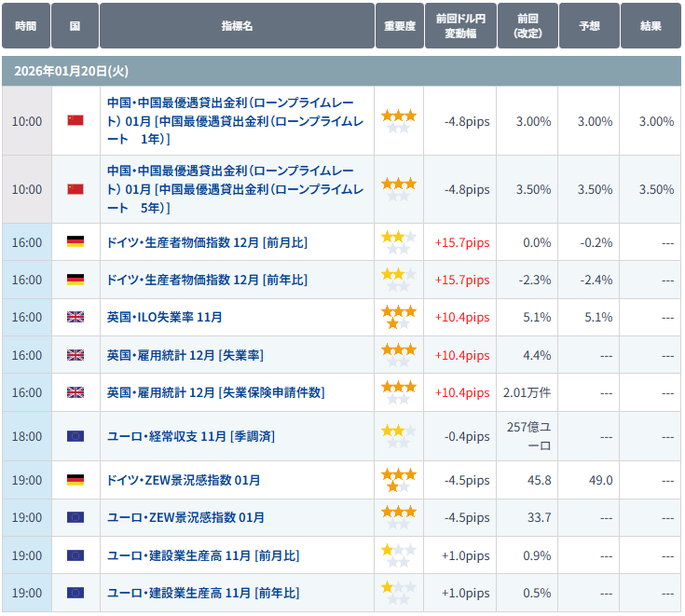Click the UK flag beside 英国・ILO失業率 11月
685x616 pixels.
coord(75,317)
